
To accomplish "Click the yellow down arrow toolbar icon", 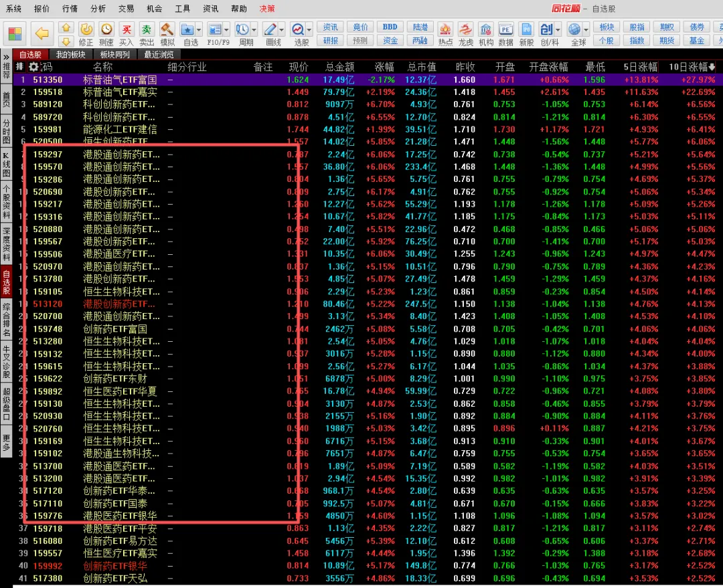I will tap(66, 41).
